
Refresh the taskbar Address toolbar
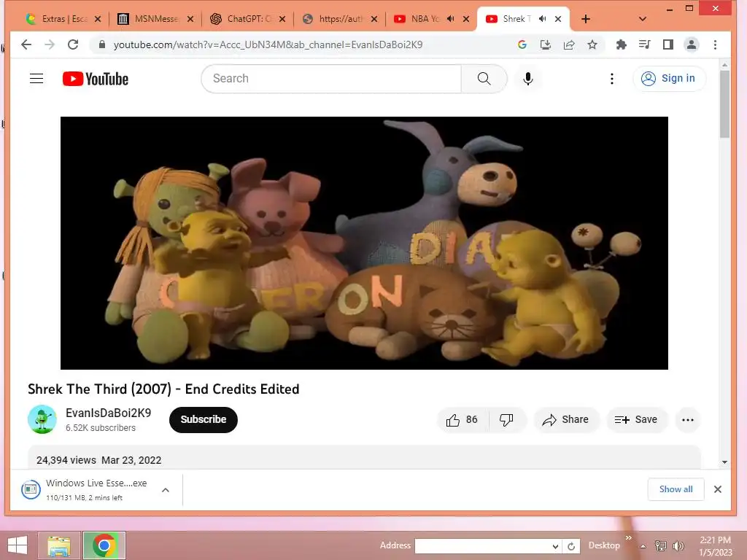(570, 546)
